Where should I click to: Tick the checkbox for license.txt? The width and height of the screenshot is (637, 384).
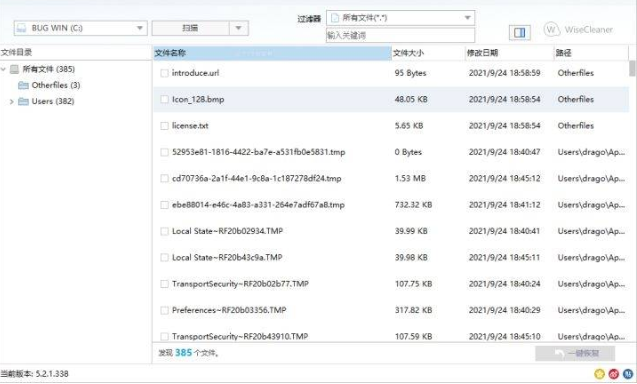pos(164,126)
